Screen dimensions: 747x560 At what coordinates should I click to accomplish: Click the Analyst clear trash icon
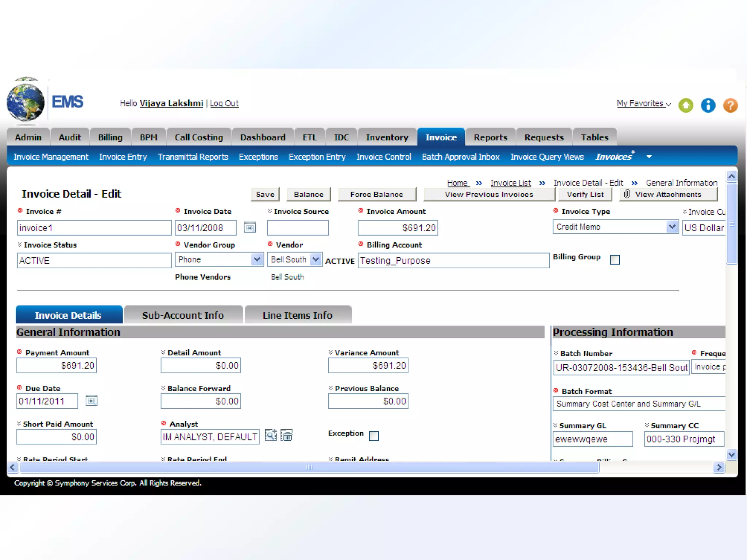click(287, 435)
